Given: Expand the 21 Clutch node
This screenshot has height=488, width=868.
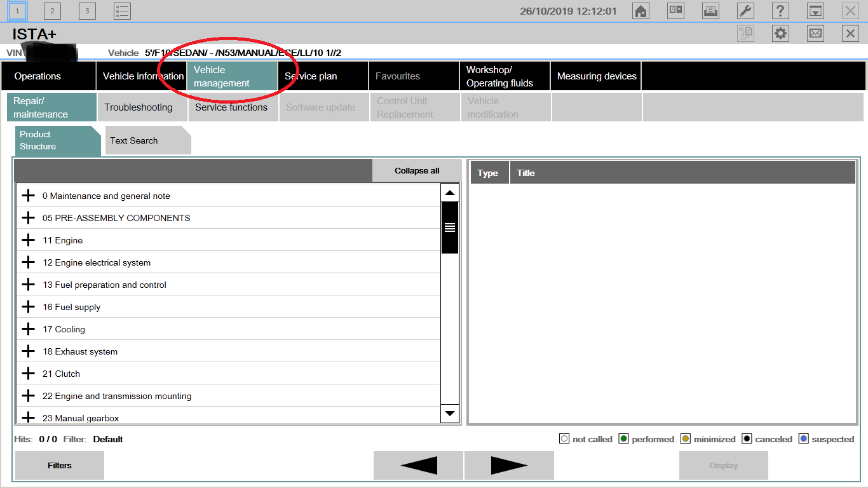Looking at the screenshot, I should pyautogui.click(x=28, y=374).
